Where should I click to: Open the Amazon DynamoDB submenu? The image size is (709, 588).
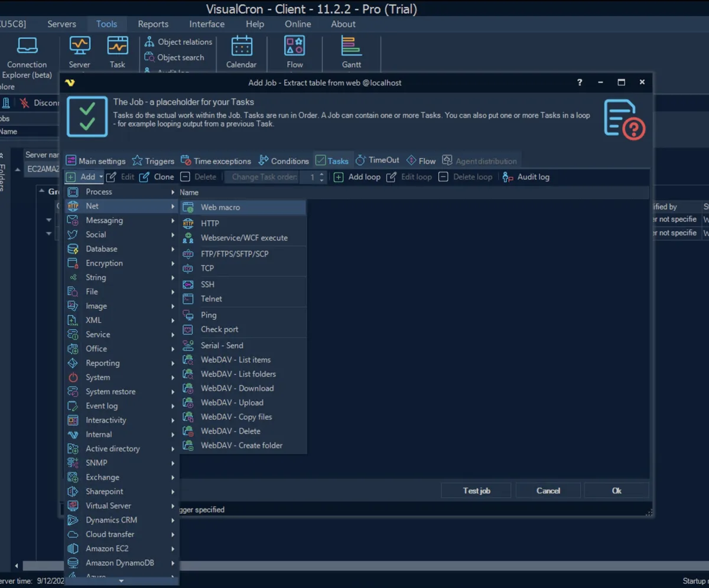click(122, 563)
